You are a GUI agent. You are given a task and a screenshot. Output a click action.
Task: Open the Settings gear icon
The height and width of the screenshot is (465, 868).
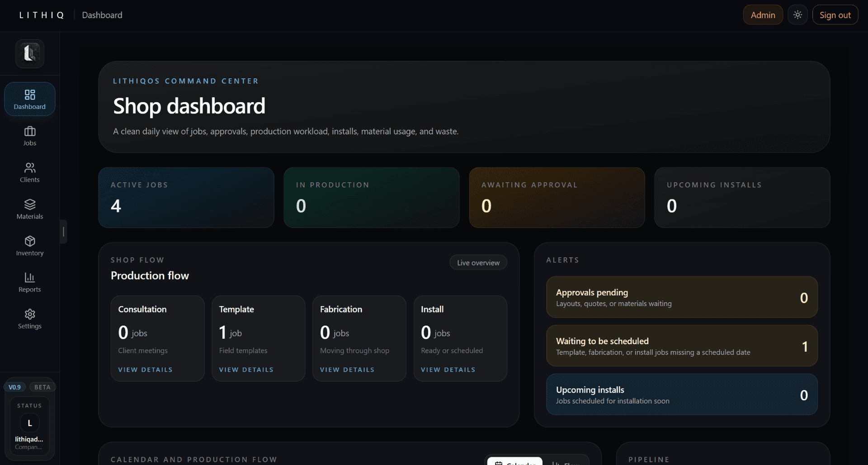pyautogui.click(x=30, y=314)
